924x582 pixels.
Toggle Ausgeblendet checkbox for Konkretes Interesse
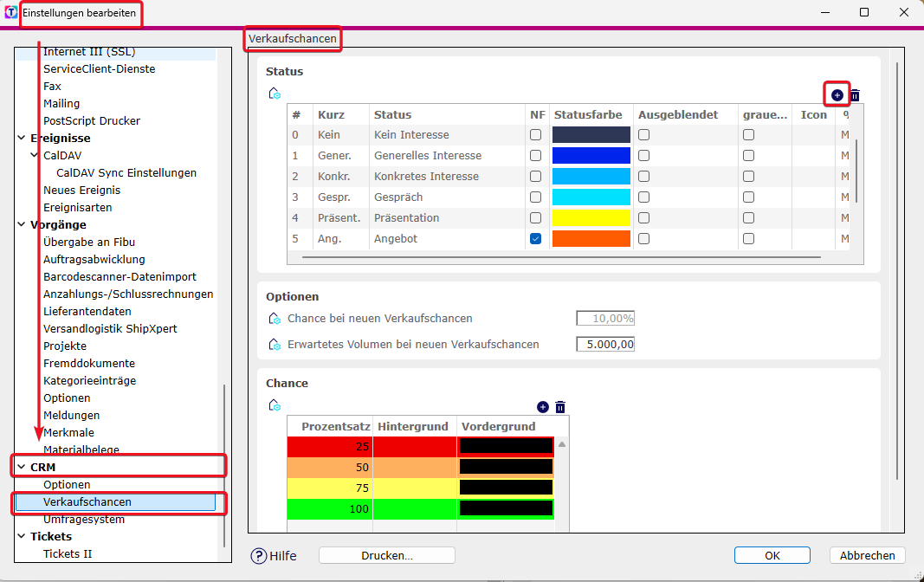click(644, 176)
